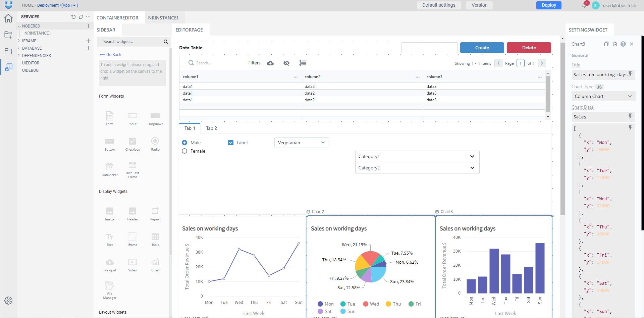
Task: Switch to Tab 2
Action: 211,128
